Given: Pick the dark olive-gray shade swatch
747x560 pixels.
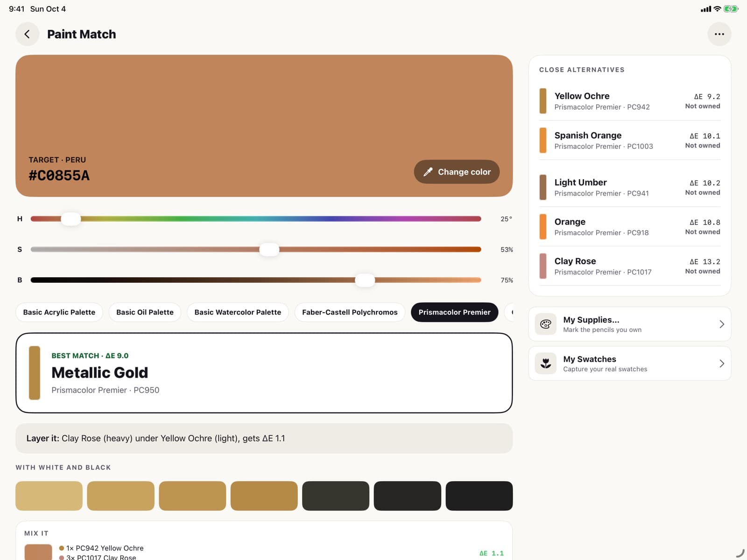Looking at the screenshot, I should 336,496.
